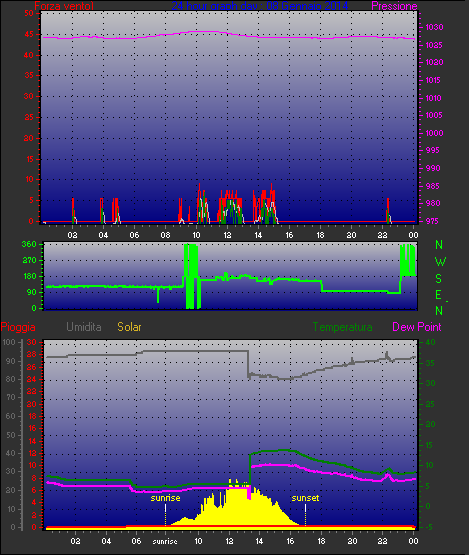Viewport: 469px width, 555px height.
Task: Click the sunset marker label in chart
Action: click(x=305, y=498)
